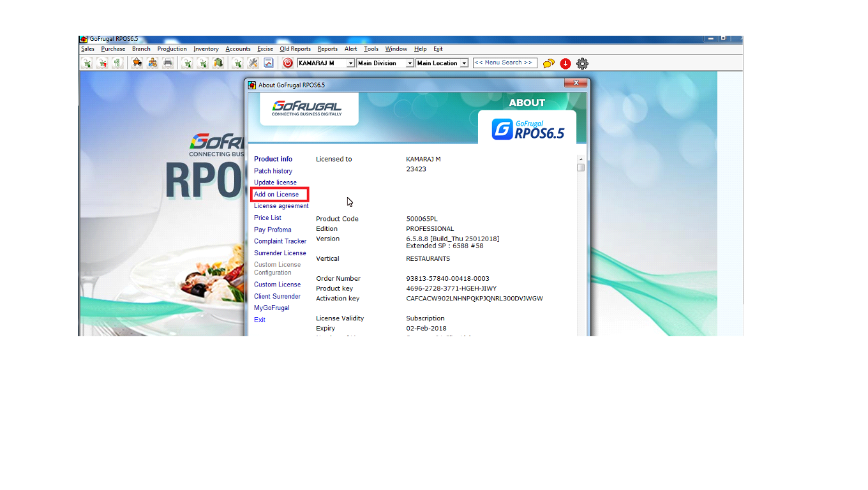Select the Product info link
The image size is (868, 490).
point(273,160)
